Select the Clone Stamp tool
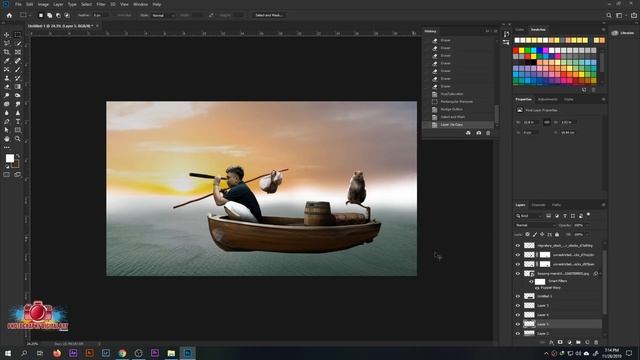This screenshot has width=640, height=360. 7,78
